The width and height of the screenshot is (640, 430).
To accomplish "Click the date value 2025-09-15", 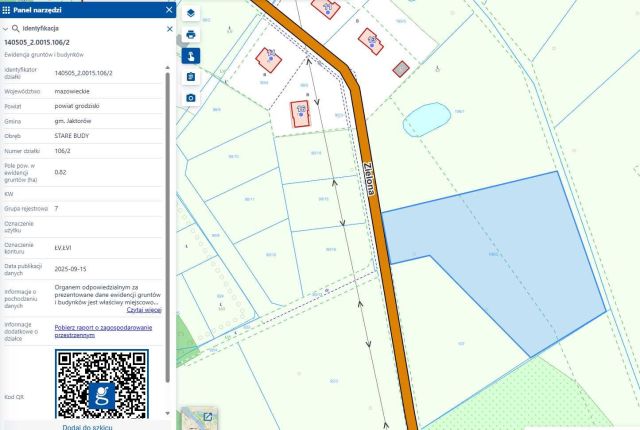I will click(x=70, y=269).
